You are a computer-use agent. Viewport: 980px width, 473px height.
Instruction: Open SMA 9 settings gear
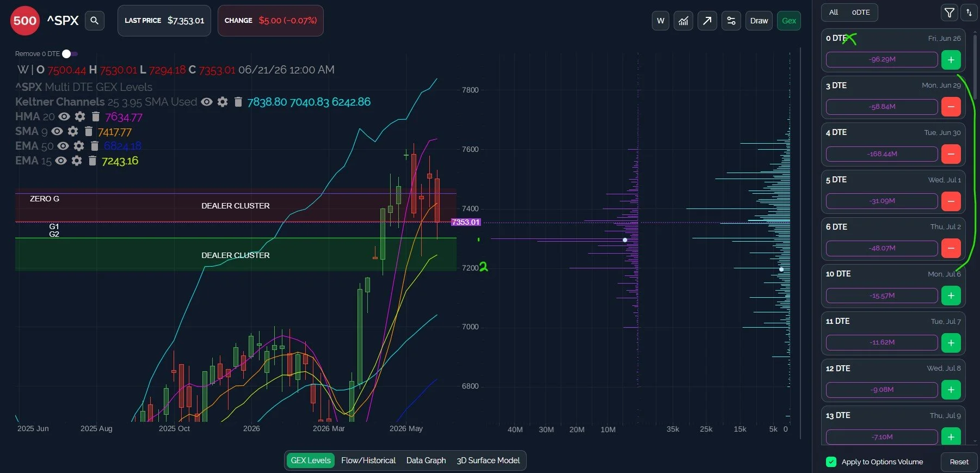click(x=73, y=131)
